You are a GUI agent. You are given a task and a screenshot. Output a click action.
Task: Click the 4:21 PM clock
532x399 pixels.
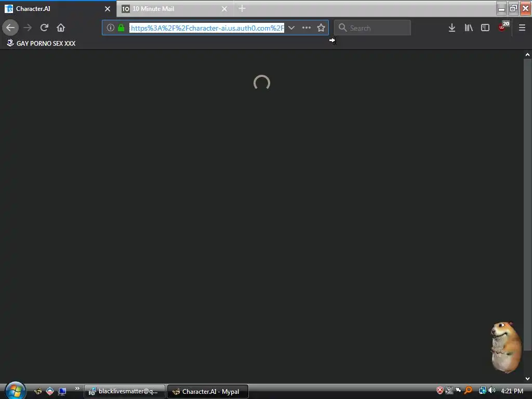coord(512,391)
